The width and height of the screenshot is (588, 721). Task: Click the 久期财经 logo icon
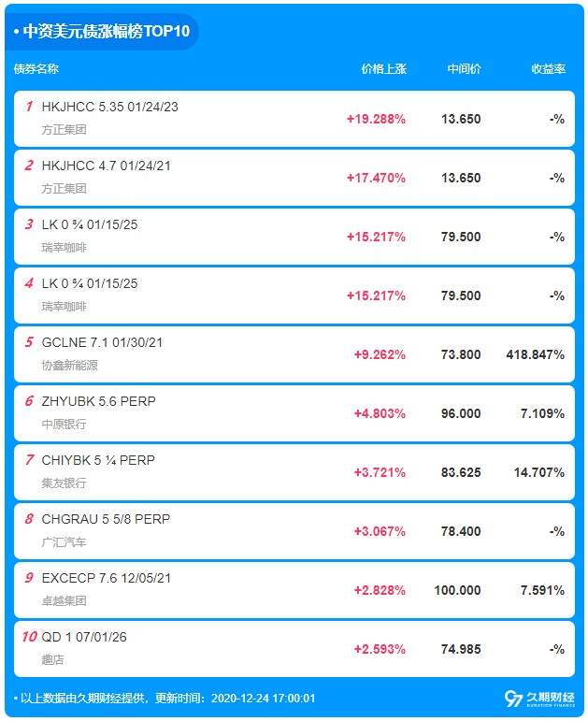[513, 699]
